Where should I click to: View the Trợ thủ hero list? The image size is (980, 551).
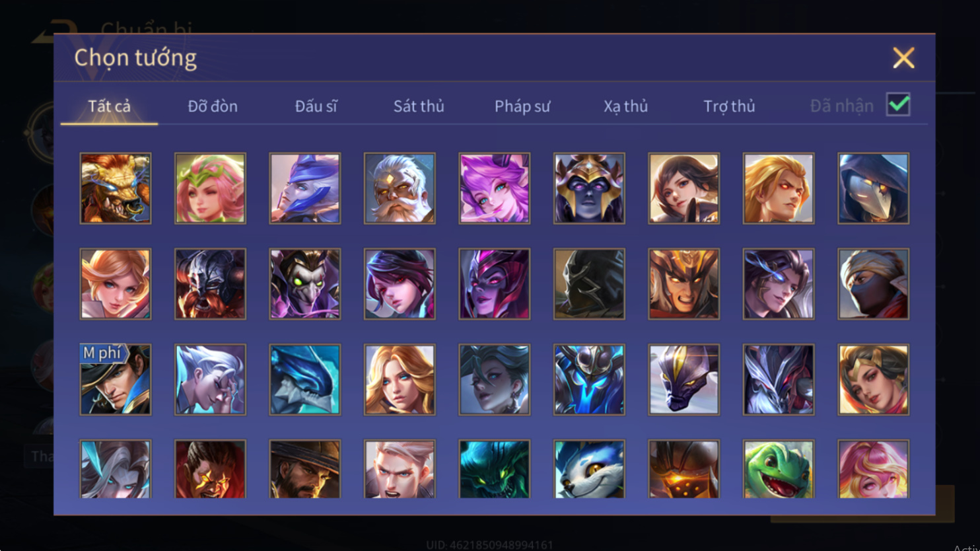729,106
